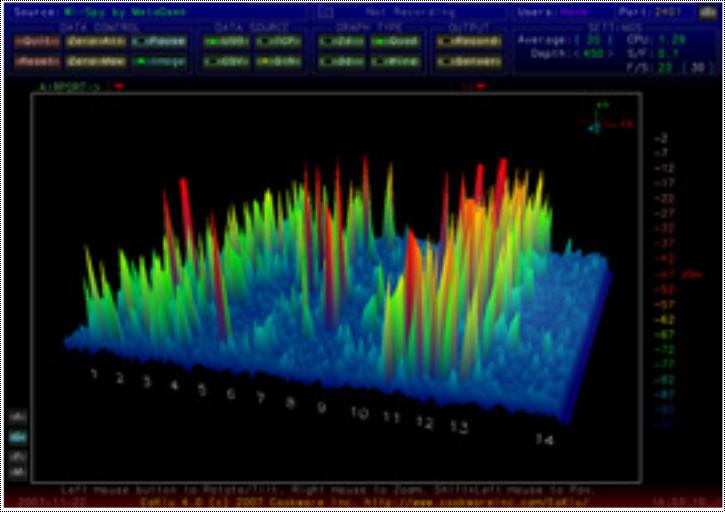Enable the Wire graph mode

pos(394,62)
